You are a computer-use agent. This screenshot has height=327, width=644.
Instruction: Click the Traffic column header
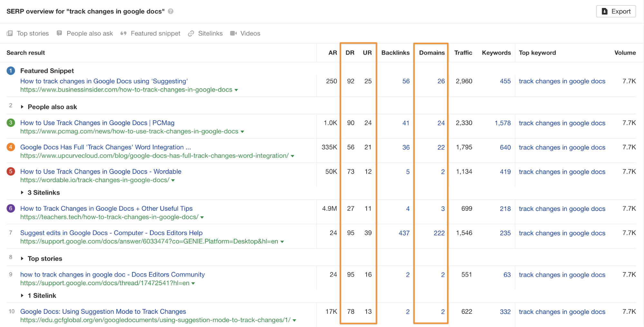463,53
